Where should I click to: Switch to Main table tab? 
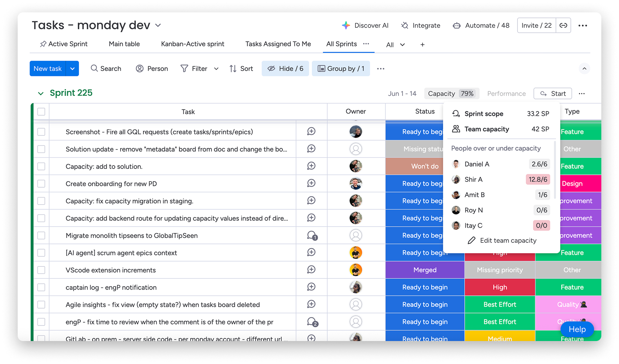(x=124, y=44)
